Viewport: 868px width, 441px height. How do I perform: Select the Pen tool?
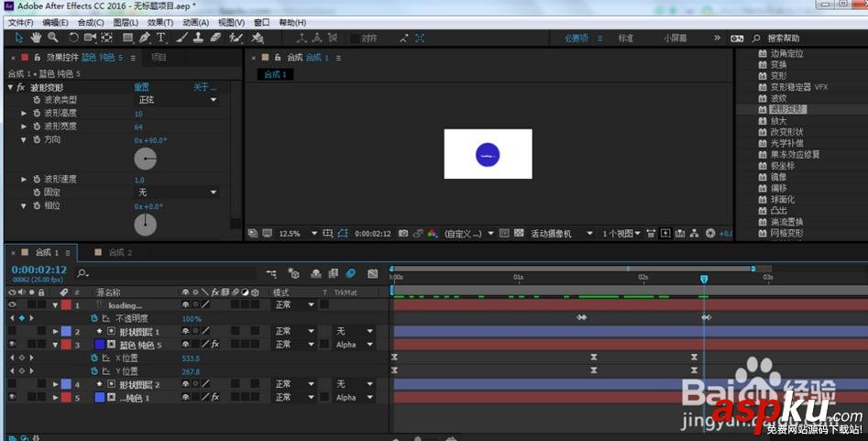(x=145, y=38)
